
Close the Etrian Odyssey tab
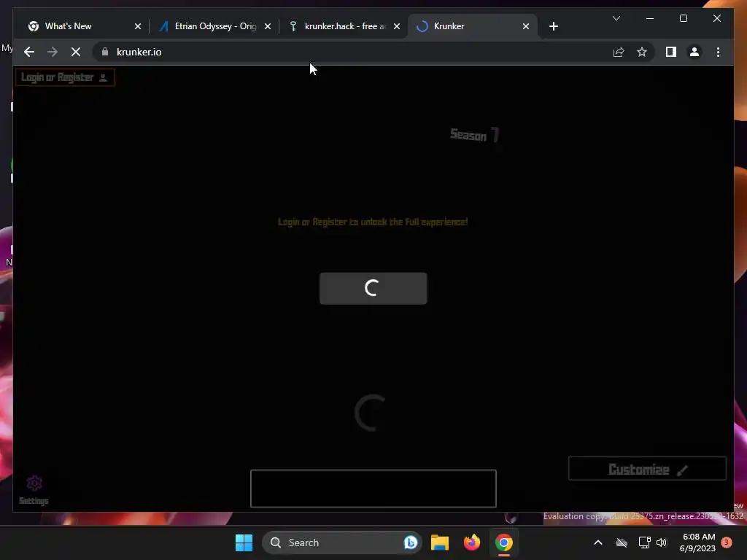pos(268,26)
